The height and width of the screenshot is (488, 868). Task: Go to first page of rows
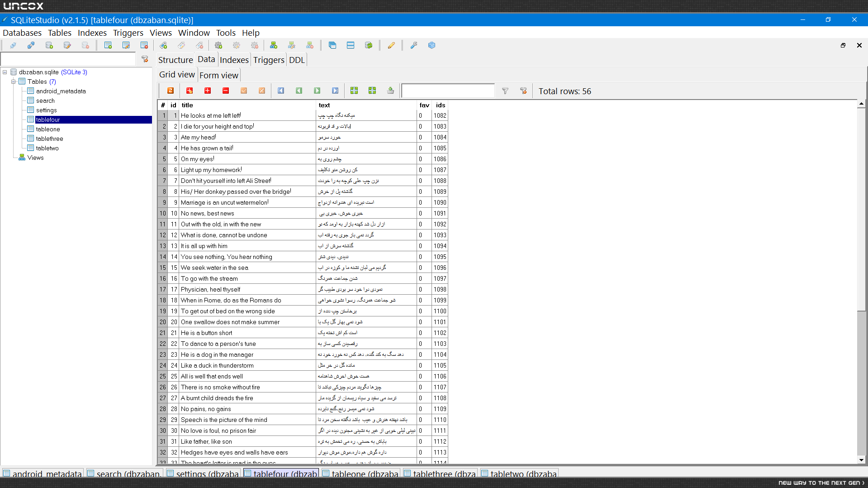tap(281, 91)
